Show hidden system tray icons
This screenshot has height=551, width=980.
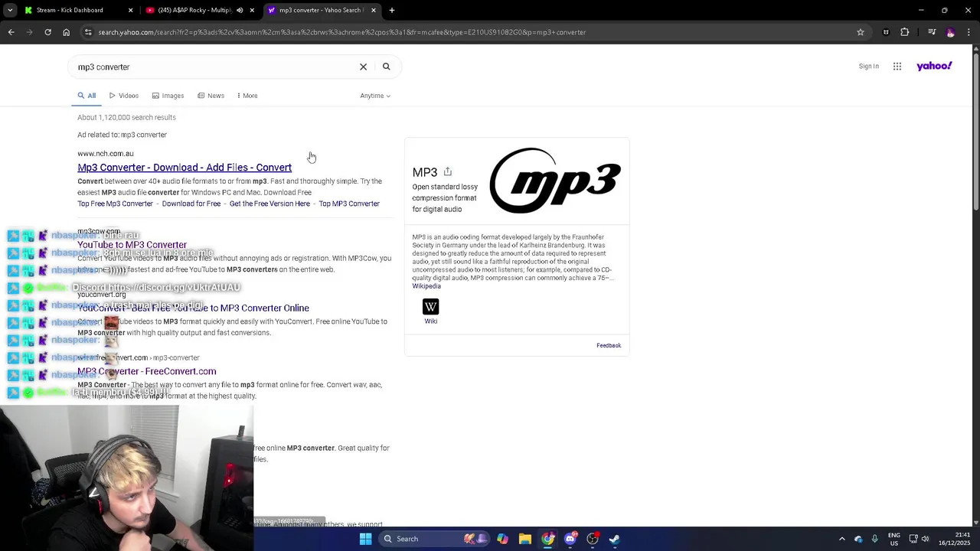tap(841, 539)
